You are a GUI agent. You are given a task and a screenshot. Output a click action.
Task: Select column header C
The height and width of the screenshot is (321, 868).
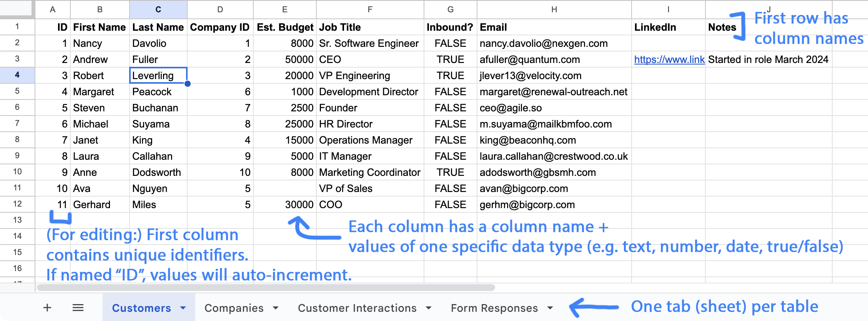tap(158, 10)
